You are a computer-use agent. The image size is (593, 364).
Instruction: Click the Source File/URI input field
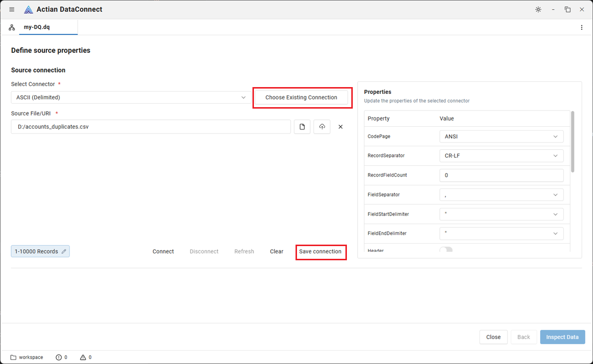(x=151, y=127)
